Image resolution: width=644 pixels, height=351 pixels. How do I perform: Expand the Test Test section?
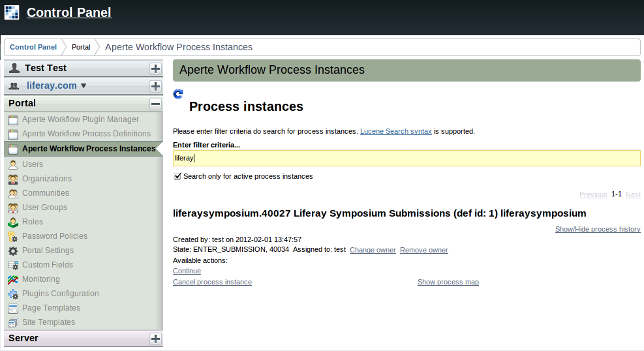point(155,69)
